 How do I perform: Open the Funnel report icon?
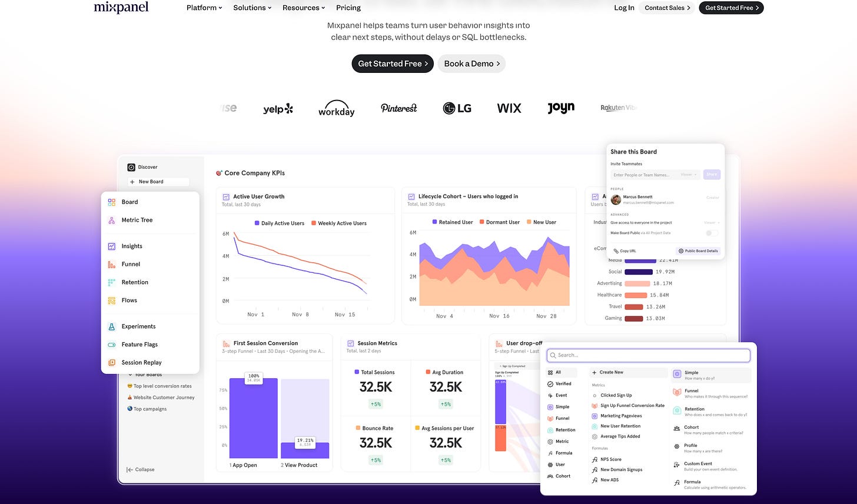click(112, 264)
